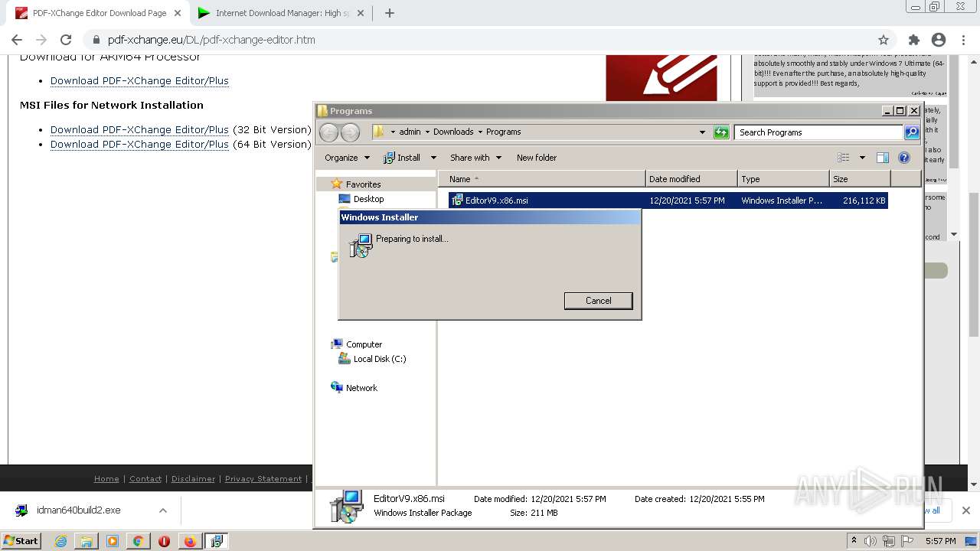980x551 pixels.
Task: Expand the idman640build2.exe download options chevron
Action: [x=163, y=510]
